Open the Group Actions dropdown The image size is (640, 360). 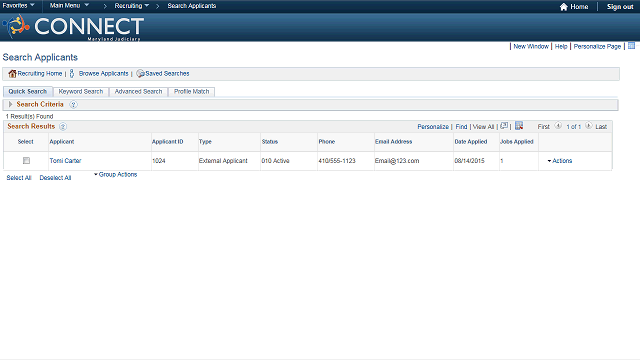click(x=116, y=175)
